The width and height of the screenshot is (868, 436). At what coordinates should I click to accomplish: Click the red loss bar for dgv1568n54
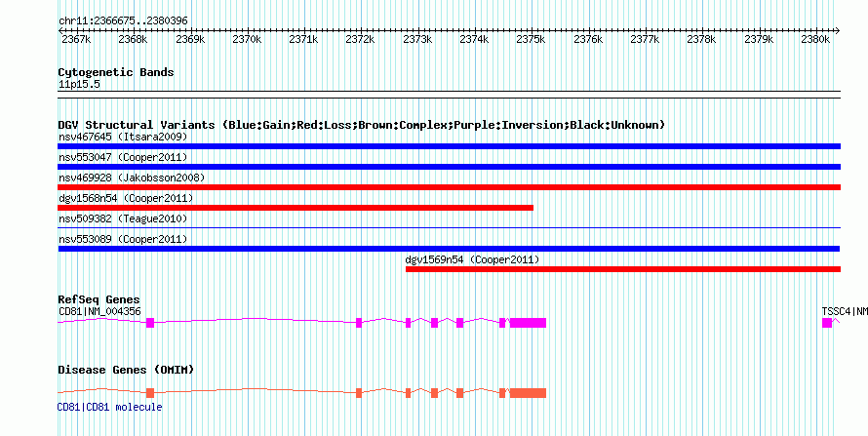[x=296, y=208]
